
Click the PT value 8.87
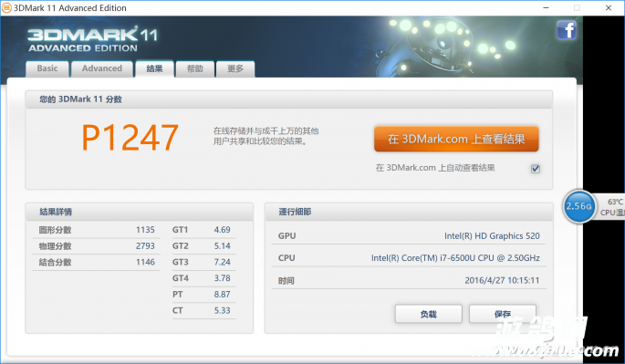pos(222,295)
